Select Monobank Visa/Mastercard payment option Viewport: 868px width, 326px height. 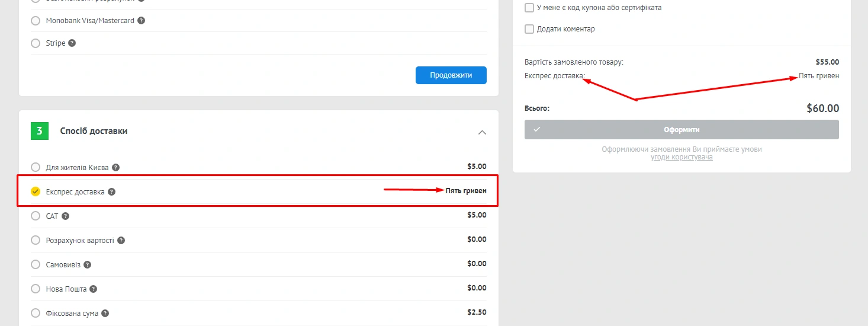coord(36,21)
